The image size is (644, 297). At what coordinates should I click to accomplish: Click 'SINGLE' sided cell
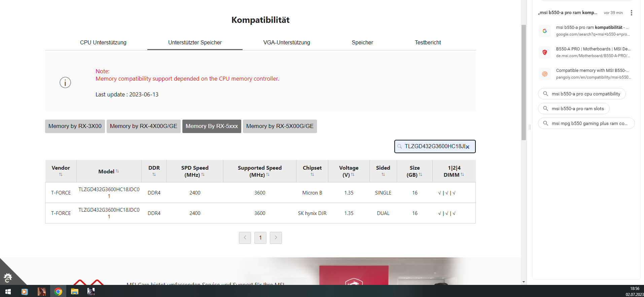(383, 193)
